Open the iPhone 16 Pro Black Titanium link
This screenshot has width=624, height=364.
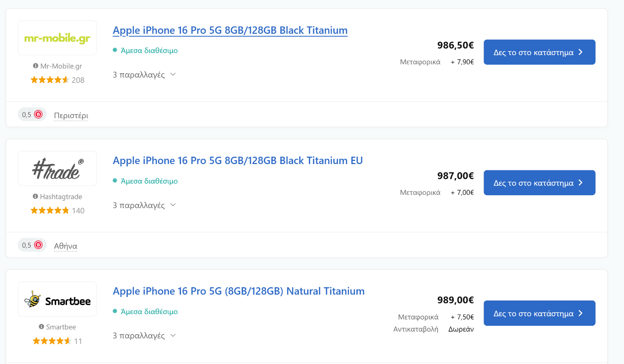point(230,30)
